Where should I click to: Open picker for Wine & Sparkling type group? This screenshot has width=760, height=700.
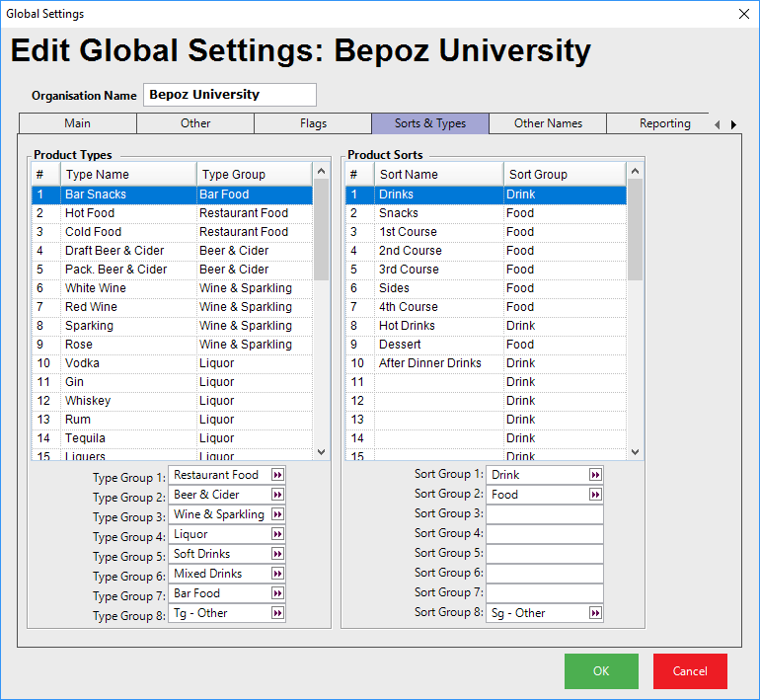click(277, 514)
